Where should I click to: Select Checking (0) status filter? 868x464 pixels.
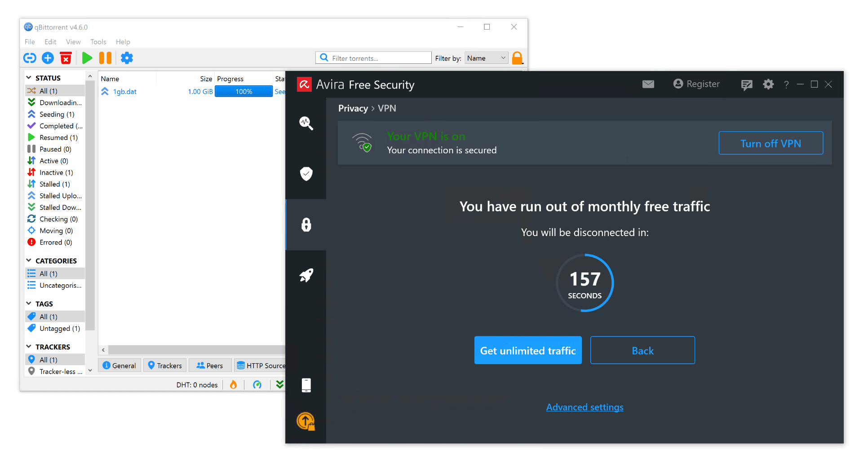55,219
